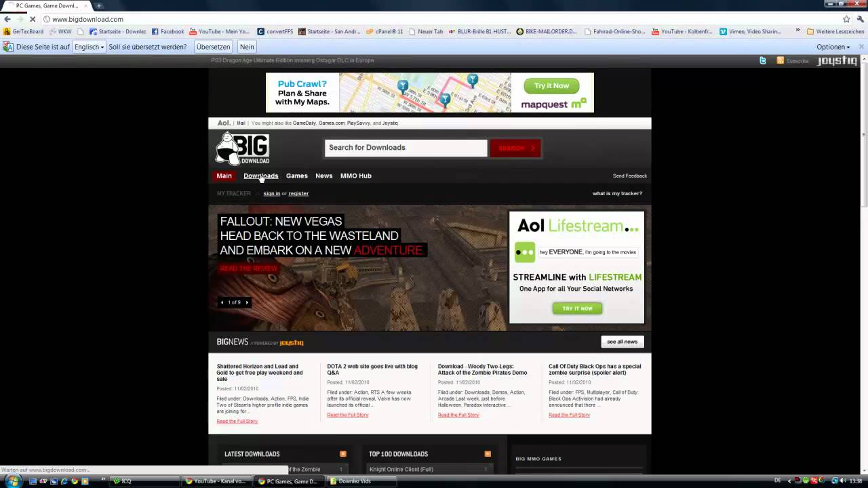The image size is (868, 488).
Task: Open the News nav tab
Action: [x=323, y=176]
